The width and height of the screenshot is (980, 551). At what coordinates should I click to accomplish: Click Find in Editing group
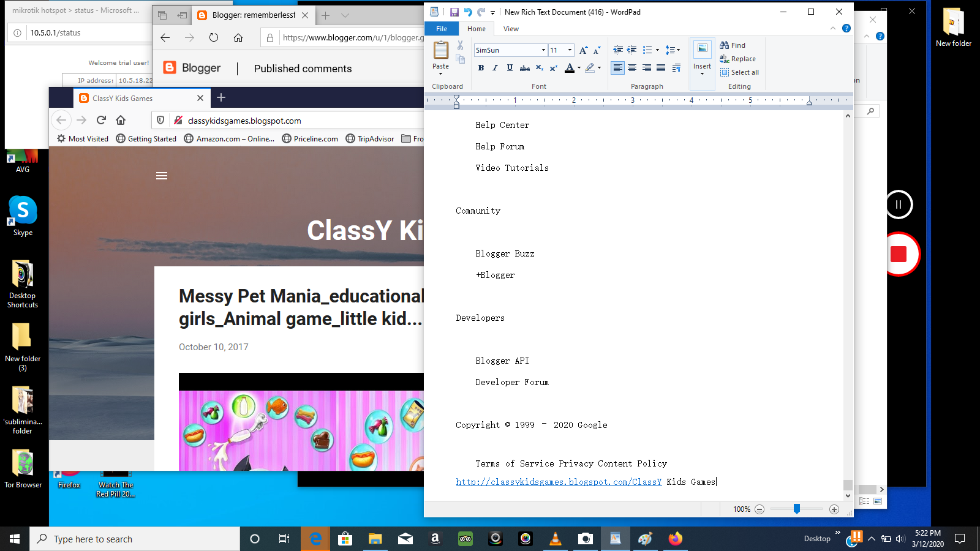(733, 45)
